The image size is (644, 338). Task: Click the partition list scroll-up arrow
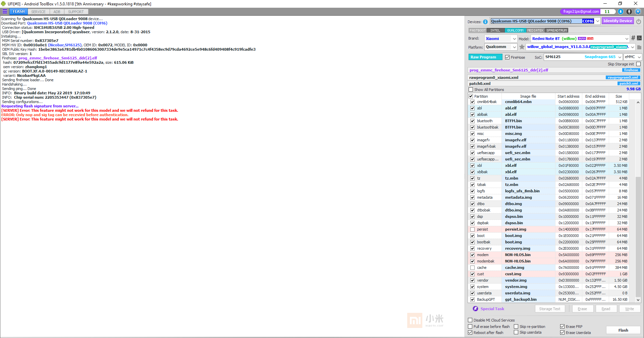click(x=638, y=102)
